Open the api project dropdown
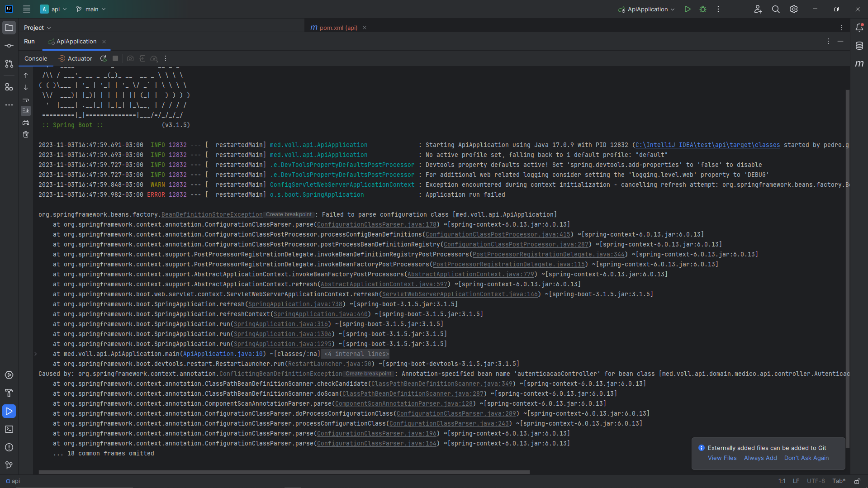 [53, 9]
